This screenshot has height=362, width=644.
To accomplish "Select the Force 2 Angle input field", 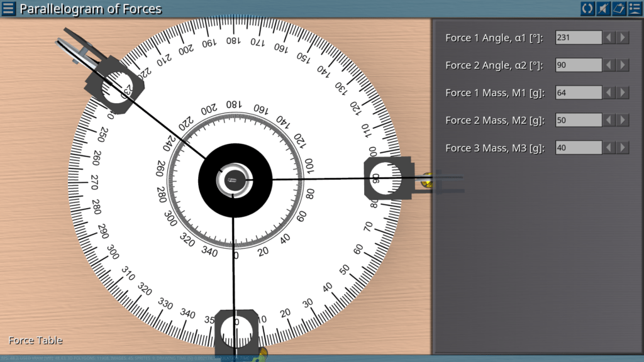I will [x=579, y=65].
